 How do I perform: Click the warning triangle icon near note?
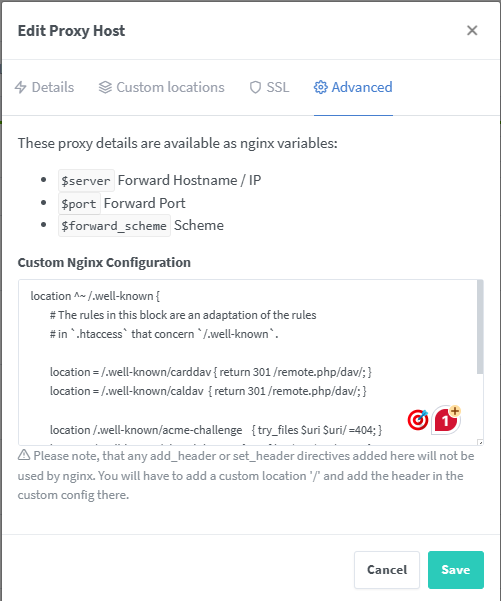[x=24, y=455]
